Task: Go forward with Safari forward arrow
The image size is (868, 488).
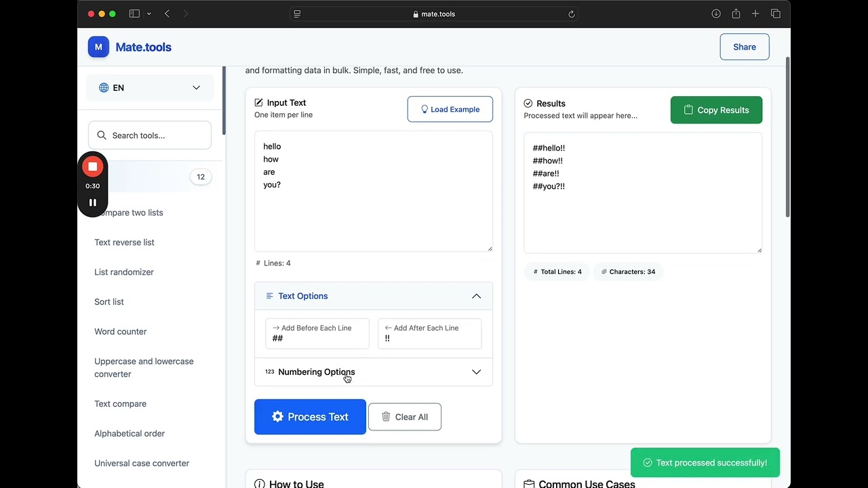Action: click(x=186, y=14)
